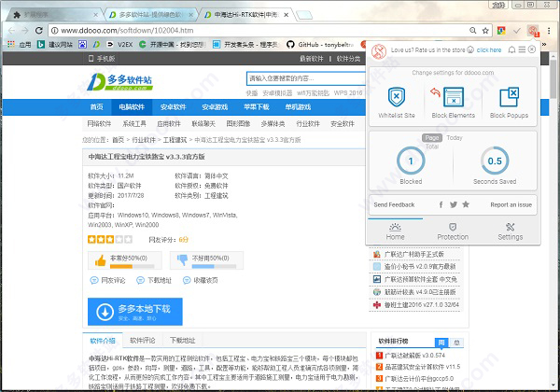Click the 周 ranking toggle tab
This screenshot has width=560, height=392.
[441, 343]
